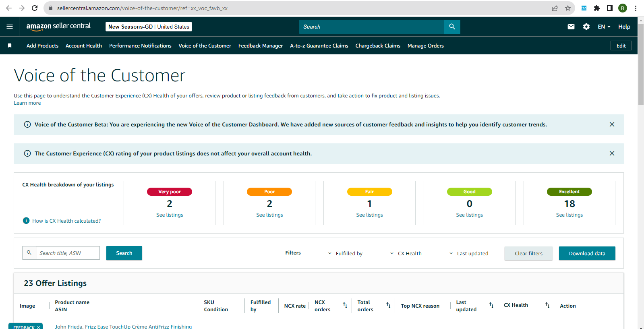Sort by NCX orders column arrows

pyautogui.click(x=345, y=305)
